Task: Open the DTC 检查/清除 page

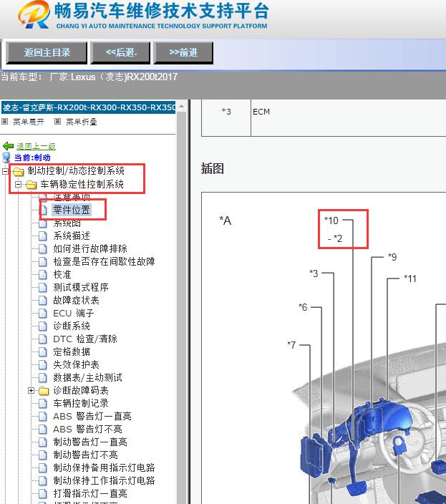Action: (x=85, y=339)
